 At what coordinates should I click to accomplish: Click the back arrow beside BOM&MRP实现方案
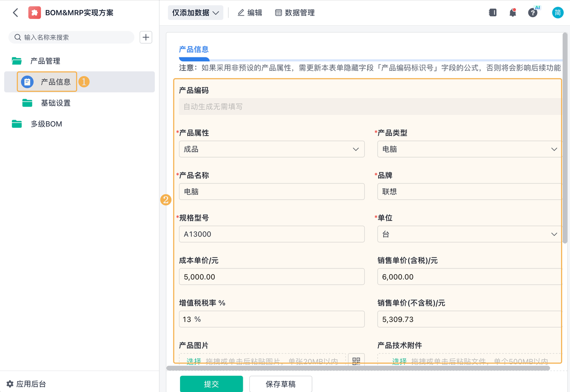[x=15, y=12]
